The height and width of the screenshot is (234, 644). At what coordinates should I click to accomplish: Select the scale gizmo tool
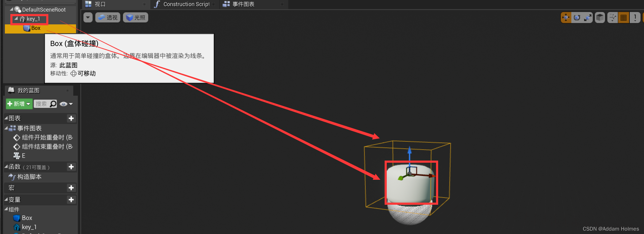tap(588, 17)
